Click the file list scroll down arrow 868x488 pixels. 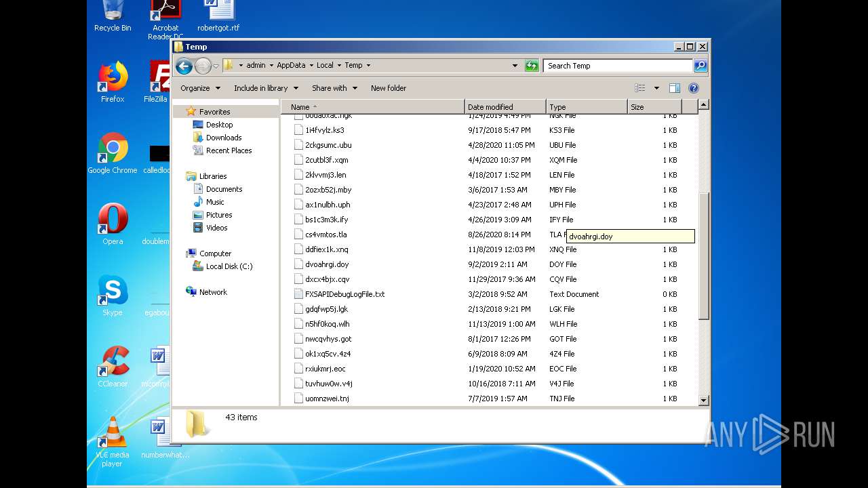tap(704, 400)
